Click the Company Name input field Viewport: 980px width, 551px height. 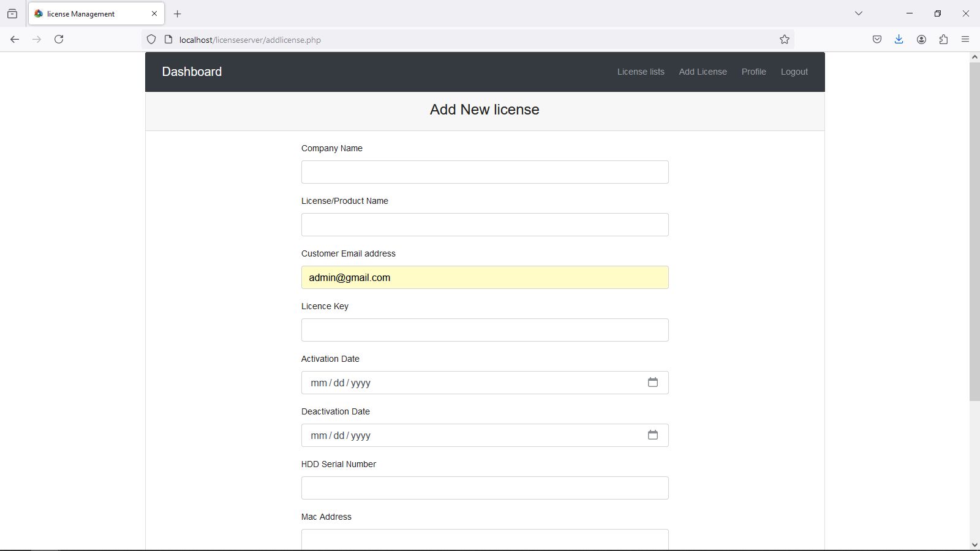(484, 172)
